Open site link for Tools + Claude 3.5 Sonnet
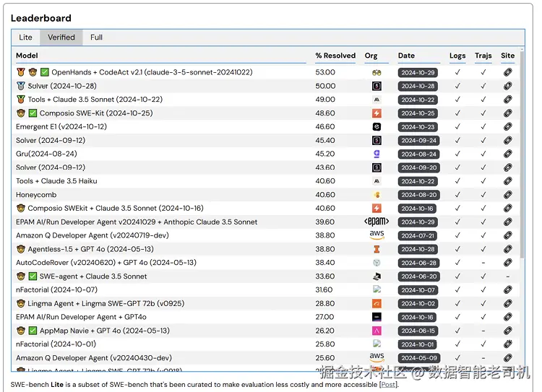This screenshot has width=542, height=392. click(507, 100)
